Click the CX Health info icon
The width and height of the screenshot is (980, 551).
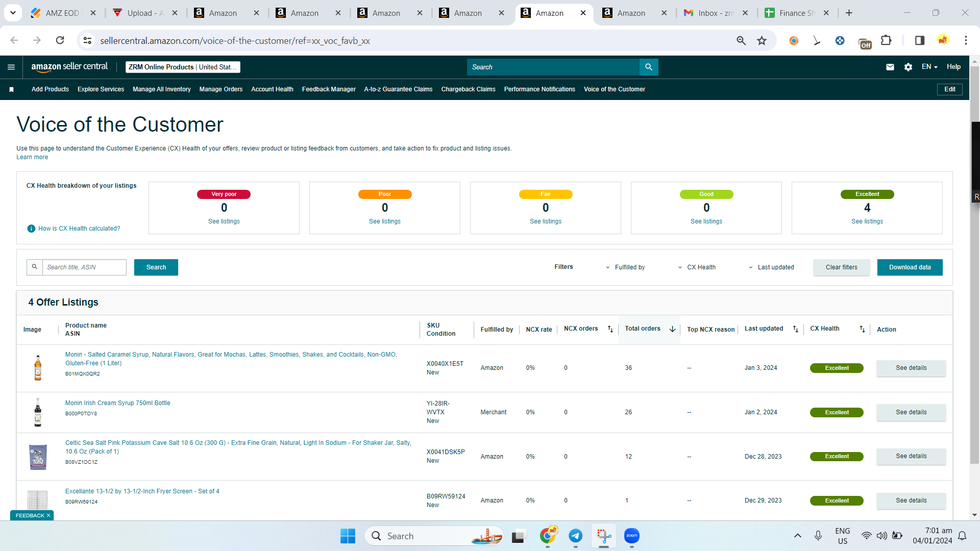[x=31, y=229]
